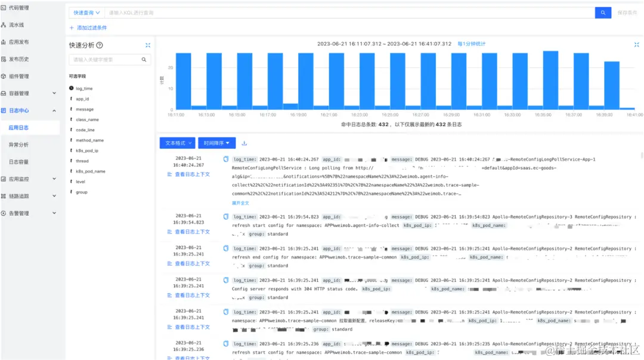Click the 16:11:00 histogram bar
Viewport: 644px width, 360px height.
click(x=184, y=81)
